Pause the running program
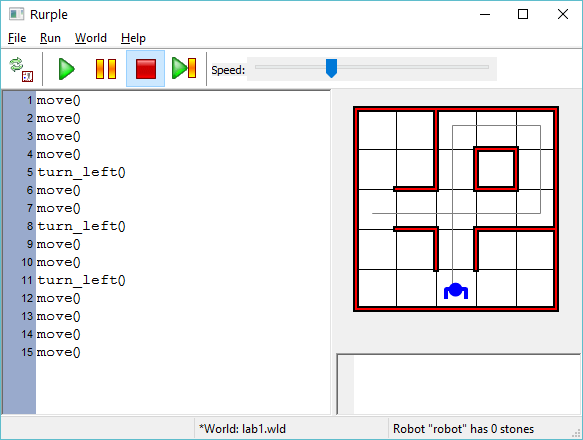The height and width of the screenshot is (440, 583). coord(106,69)
